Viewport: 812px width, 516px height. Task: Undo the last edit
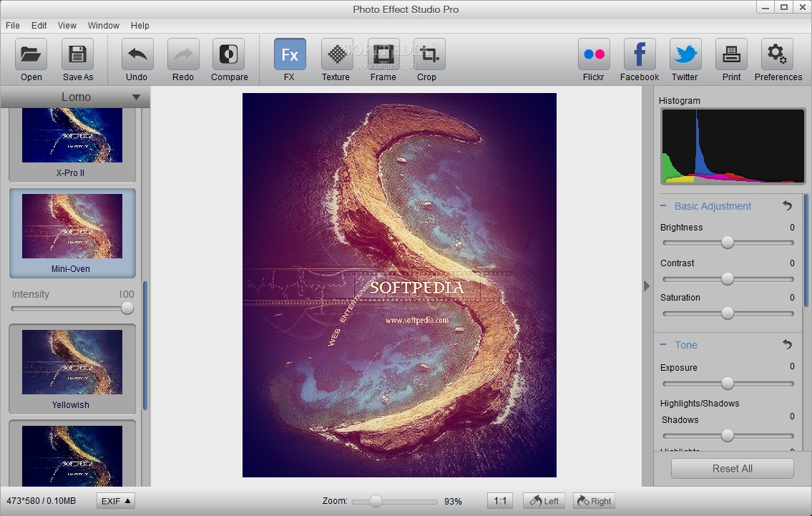point(137,54)
